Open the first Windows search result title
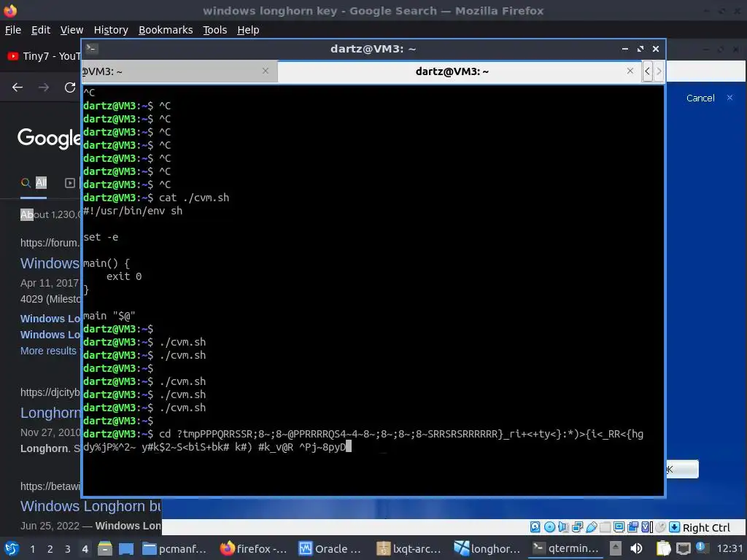The image size is (747, 560). pos(50,262)
